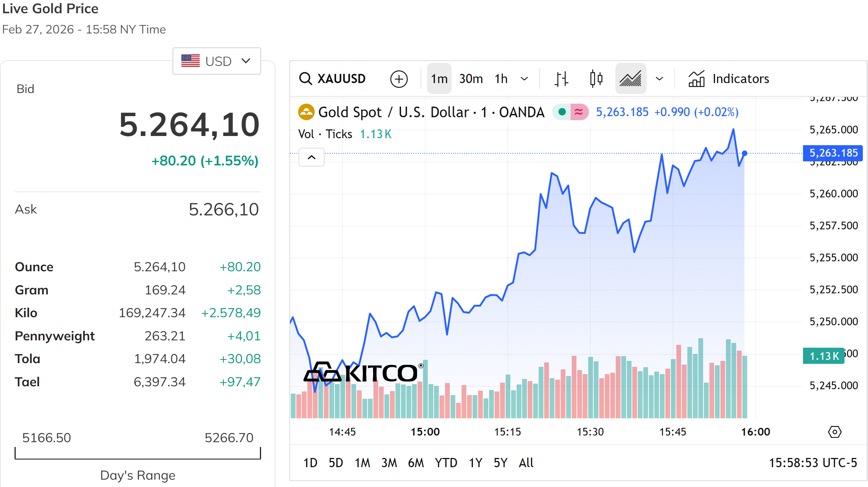Click the 5,263.185 price label on axis
Screen dimensions: 868x487
coord(833,153)
